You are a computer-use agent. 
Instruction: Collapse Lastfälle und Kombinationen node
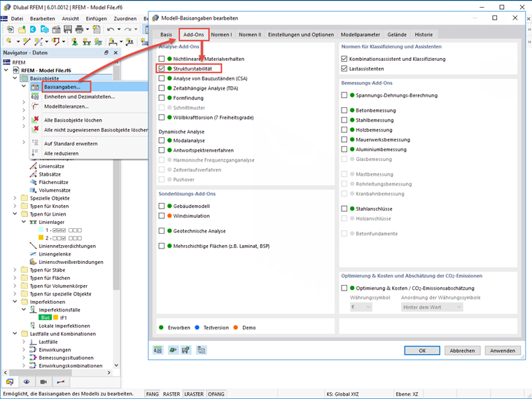click(15, 334)
